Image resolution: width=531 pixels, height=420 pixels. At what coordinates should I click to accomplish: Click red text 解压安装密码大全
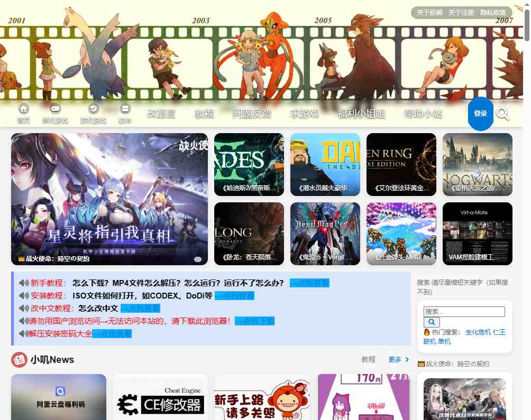coord(60,334)
